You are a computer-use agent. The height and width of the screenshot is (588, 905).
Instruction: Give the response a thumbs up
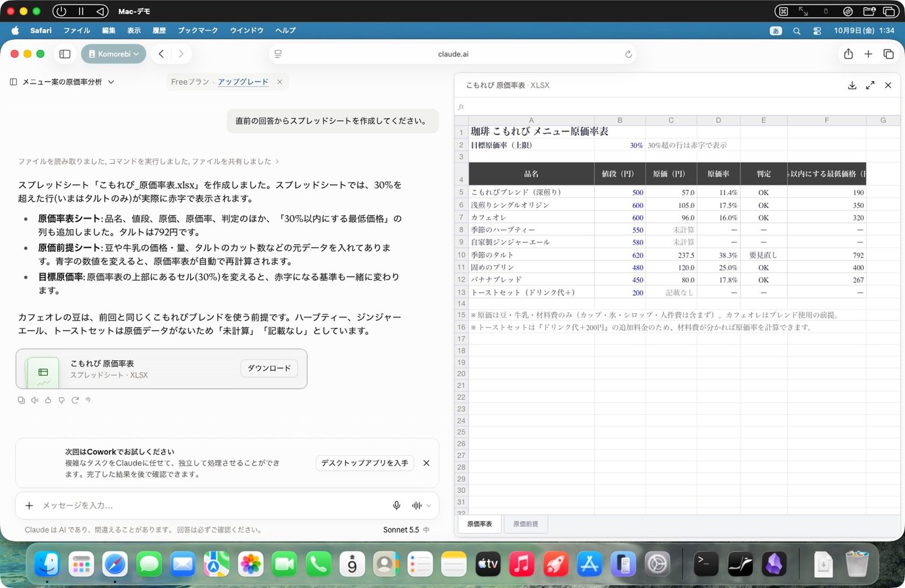(48, 400)
